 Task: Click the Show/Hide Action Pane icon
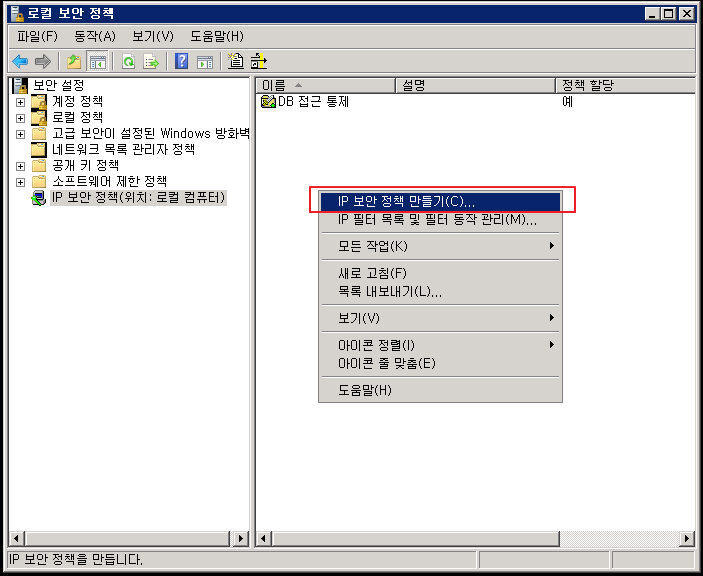205,62
